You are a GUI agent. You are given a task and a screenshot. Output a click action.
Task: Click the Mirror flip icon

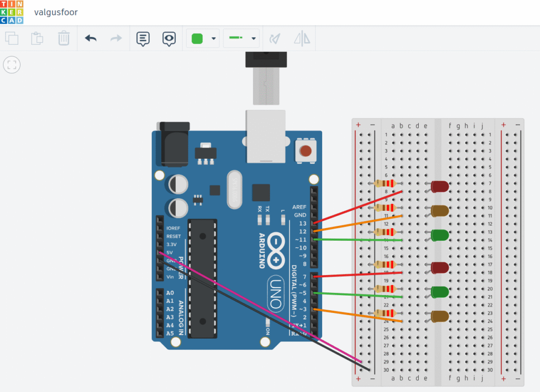[x=302, y=38]
